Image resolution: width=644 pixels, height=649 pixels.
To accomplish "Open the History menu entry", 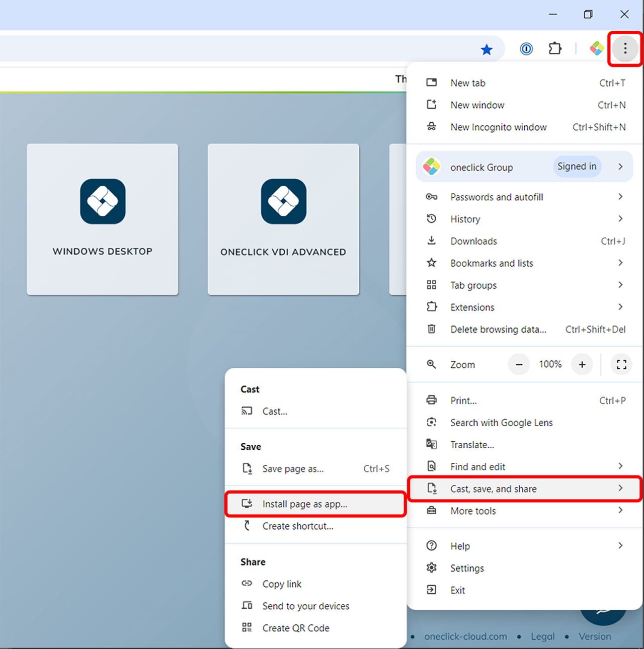I will [x=465, y=219].
